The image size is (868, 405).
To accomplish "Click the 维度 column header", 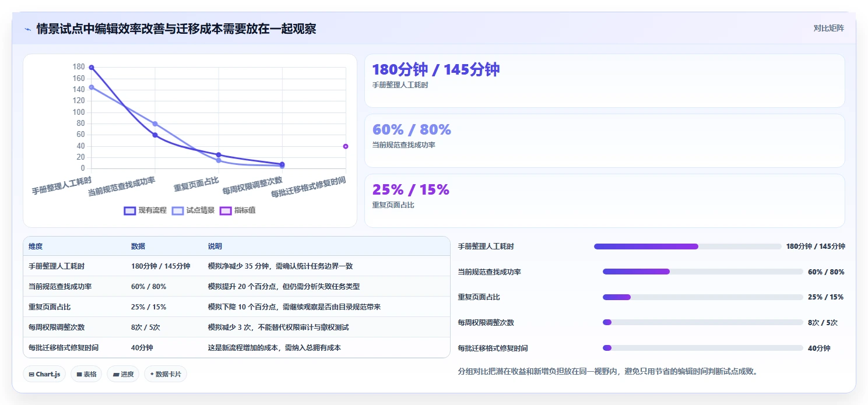I will (36, 246).
